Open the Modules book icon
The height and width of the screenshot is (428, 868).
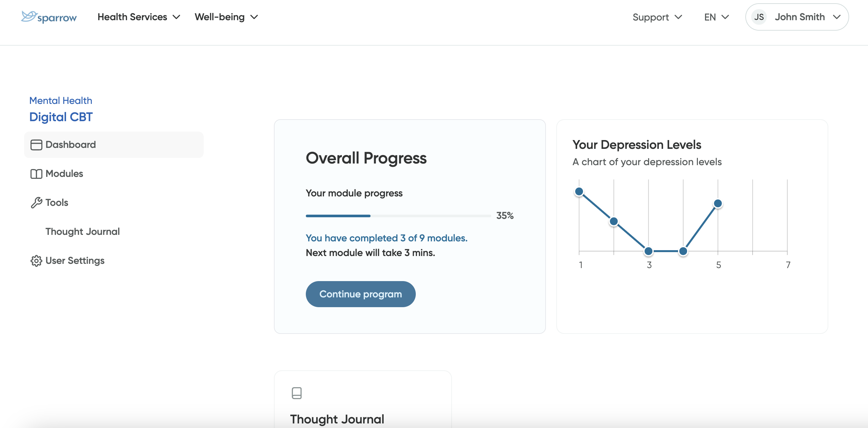(36, 173)
